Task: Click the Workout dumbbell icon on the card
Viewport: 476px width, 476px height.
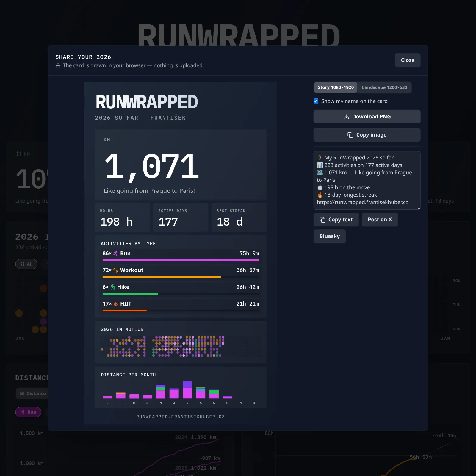Action: [116, 270]
